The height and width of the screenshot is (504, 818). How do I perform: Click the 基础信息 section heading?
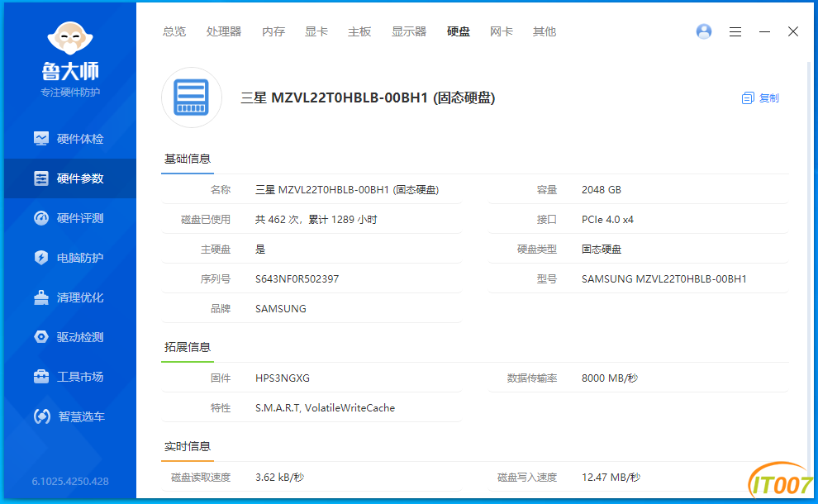[188, 159]
